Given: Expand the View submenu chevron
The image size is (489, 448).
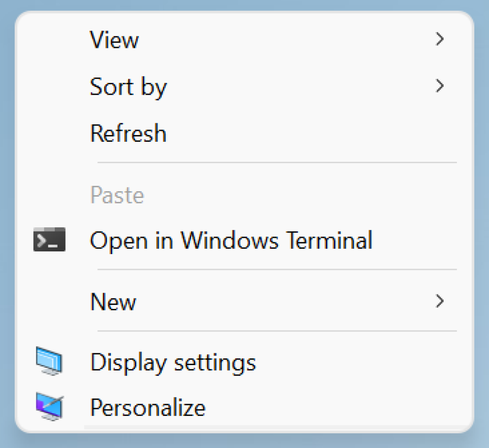Looking at the screenshot, I should coord(440,39).
